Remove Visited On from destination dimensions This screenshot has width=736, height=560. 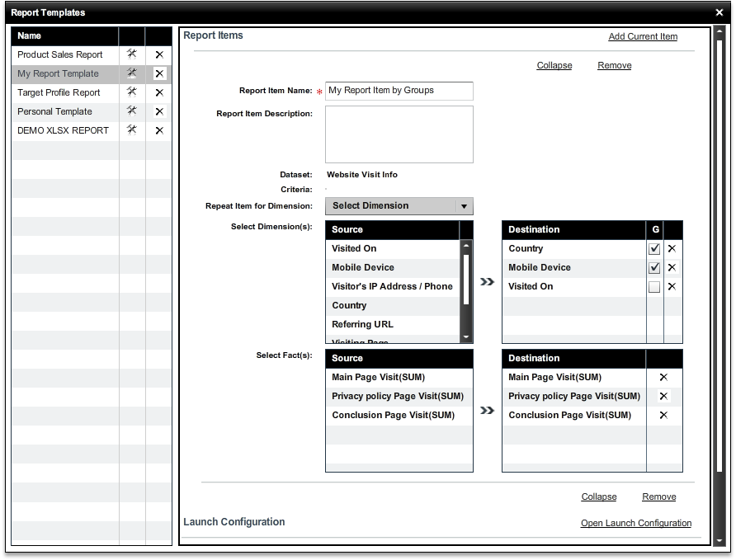pos(672,286)
